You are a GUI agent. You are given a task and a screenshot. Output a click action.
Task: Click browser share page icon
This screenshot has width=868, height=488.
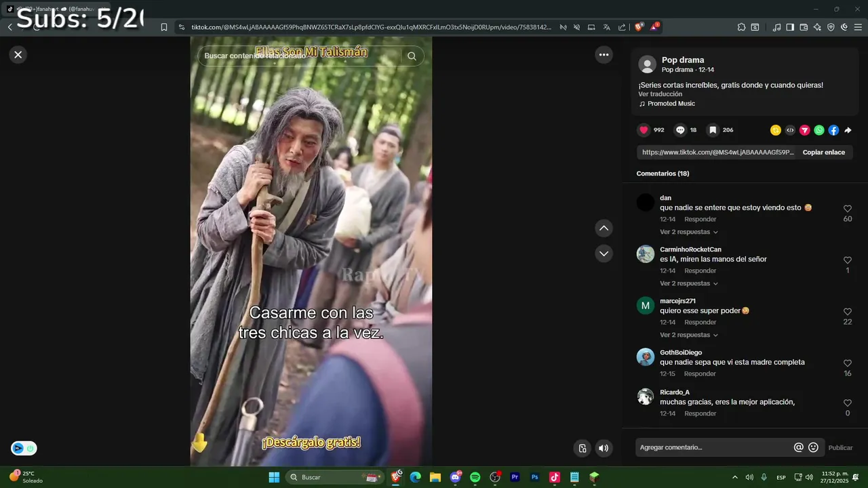pos(622,27)
